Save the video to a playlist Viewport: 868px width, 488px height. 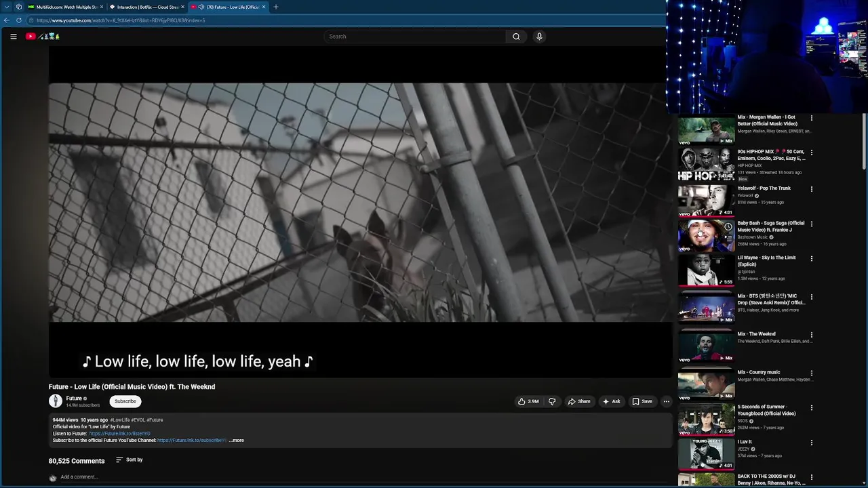pyautogui.click(x=642, y=401)
